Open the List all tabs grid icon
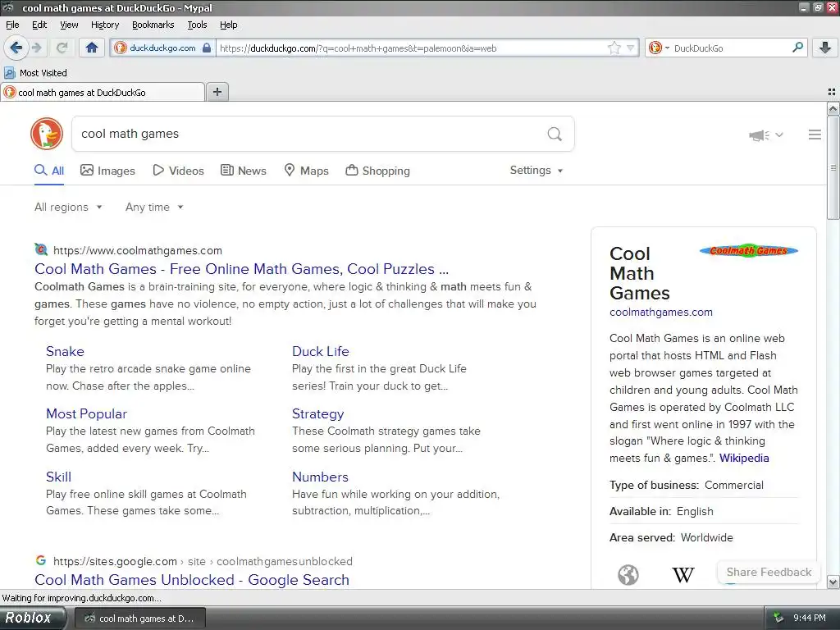840x630 pixels. pos(832,92)
